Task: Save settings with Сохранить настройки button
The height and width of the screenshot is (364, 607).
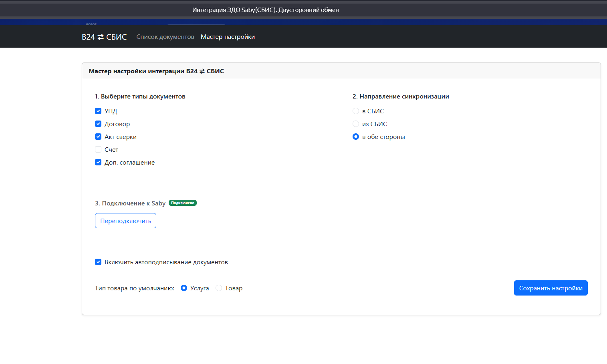Action: 551,288
